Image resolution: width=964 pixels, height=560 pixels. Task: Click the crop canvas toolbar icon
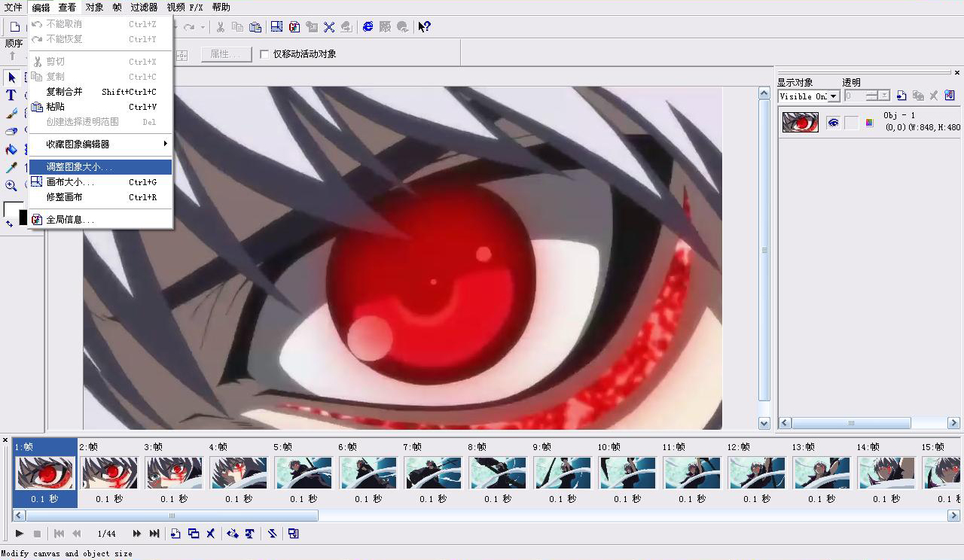pos(329,27)
